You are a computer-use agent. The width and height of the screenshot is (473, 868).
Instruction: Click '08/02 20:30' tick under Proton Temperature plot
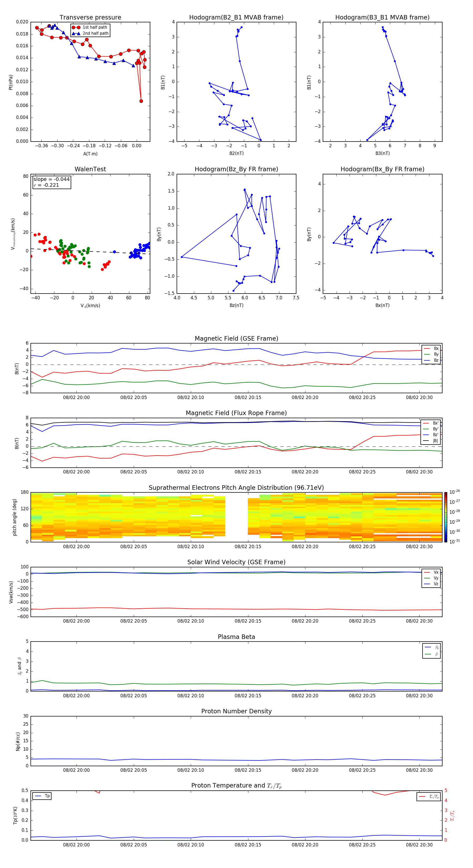419,845
